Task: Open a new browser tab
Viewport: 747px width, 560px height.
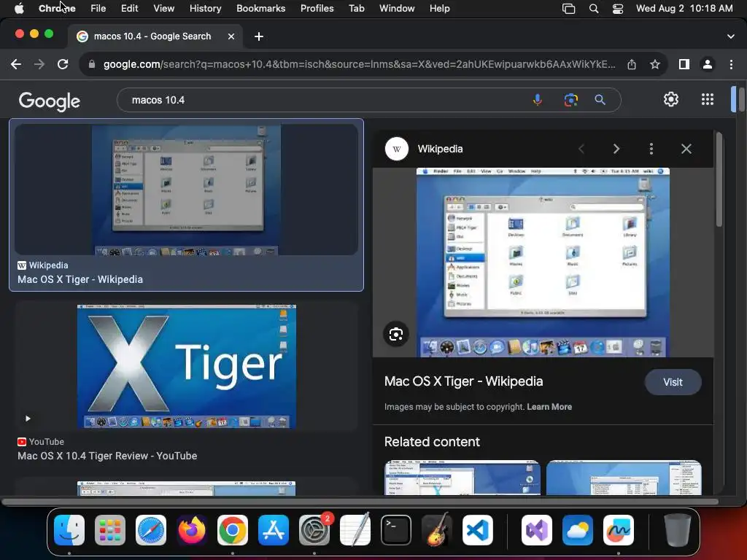Action: [259, 36]
